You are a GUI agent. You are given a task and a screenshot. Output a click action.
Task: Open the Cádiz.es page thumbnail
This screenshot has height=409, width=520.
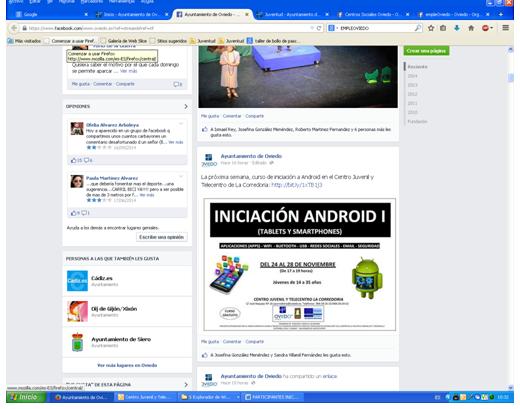click(77, 281)
